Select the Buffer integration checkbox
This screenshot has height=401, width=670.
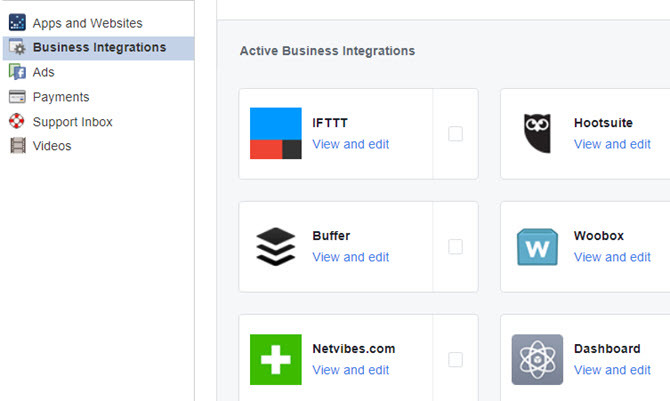455,247
